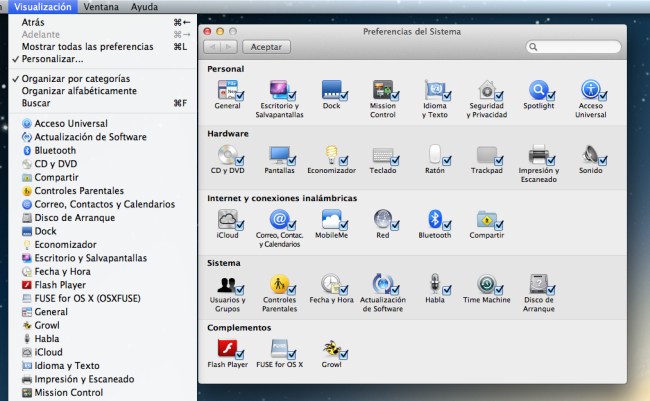Open the Ventana menu
Image resolution: width=650 pixels, height=401 pixels.
click(x=100, y=7)
